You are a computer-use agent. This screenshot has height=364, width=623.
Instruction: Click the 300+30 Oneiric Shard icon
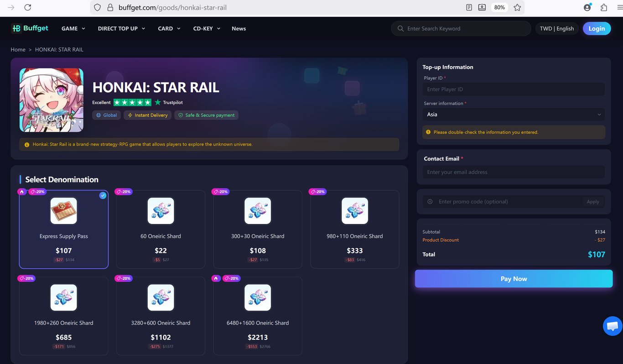point(258,211)
